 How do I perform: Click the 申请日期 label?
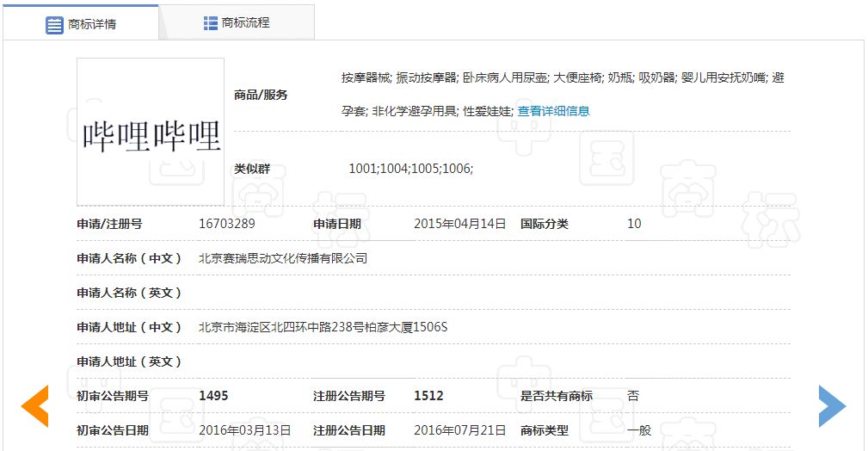(337, 225)
